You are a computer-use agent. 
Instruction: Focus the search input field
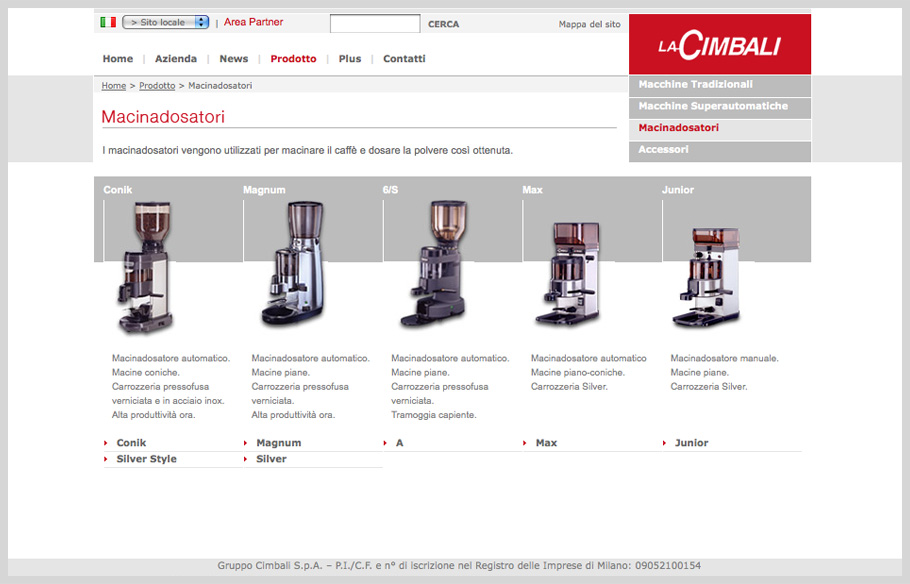[x=375, y=24]
